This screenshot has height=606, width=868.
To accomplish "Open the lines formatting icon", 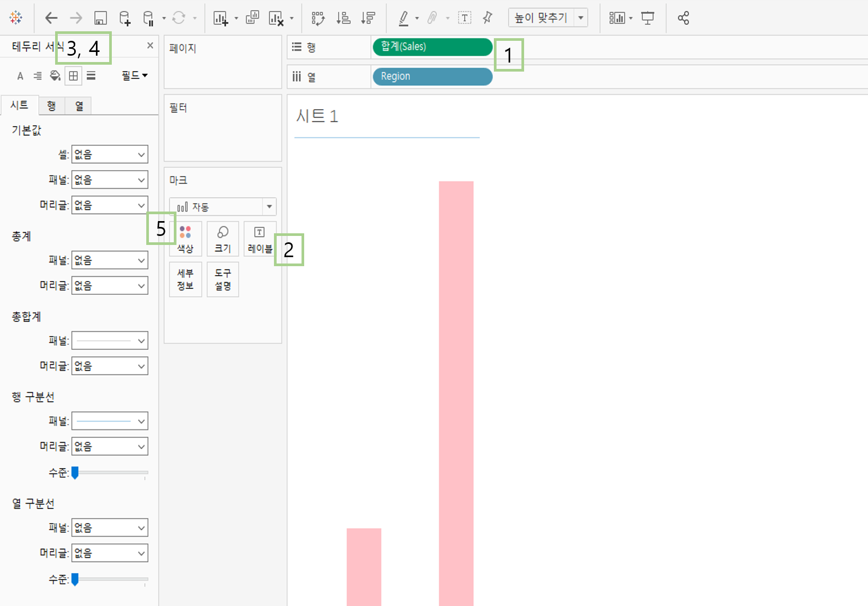I will click(x=91, y=76).
